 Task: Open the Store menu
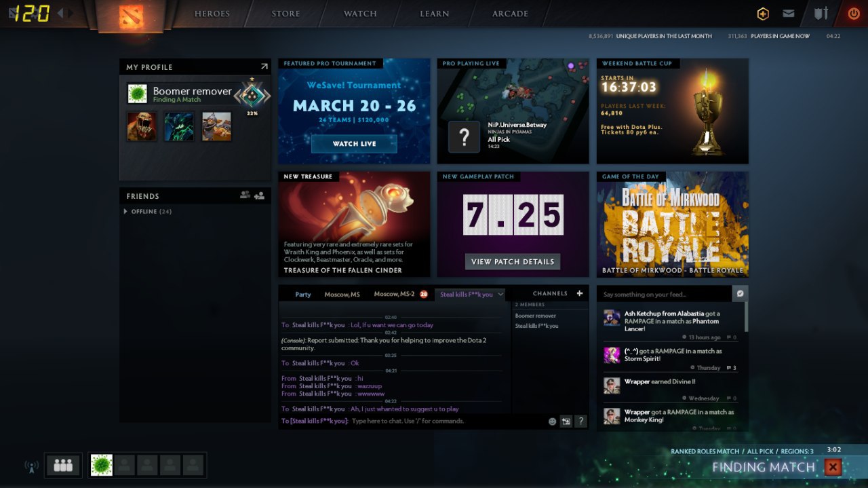pyautogui.click(x=286, y=14)
